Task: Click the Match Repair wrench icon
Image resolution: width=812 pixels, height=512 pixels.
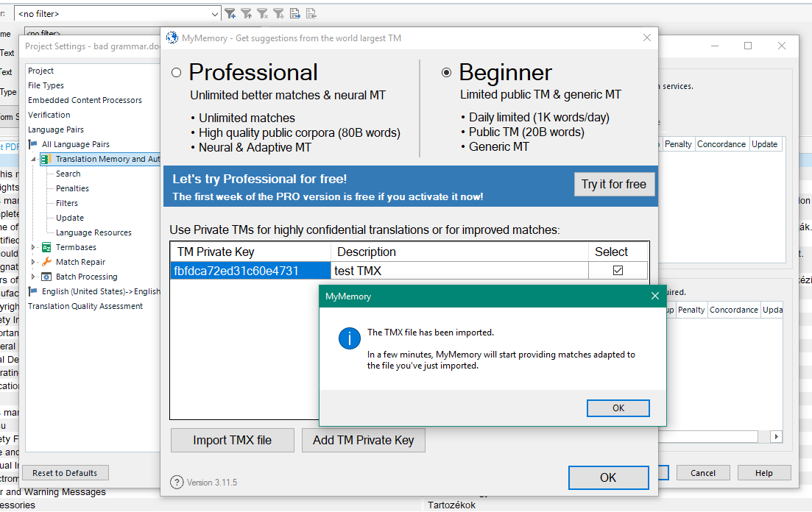Action: [46, 262]
